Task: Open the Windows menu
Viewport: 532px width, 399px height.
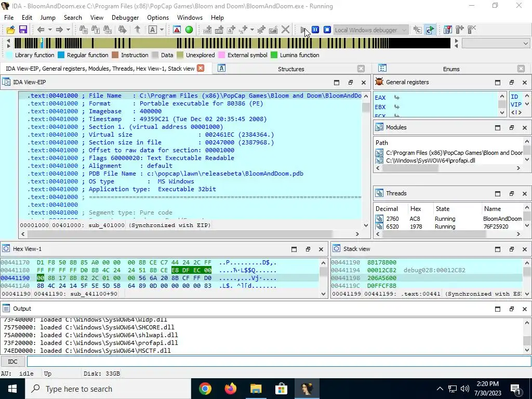Action: pos(190,18)
